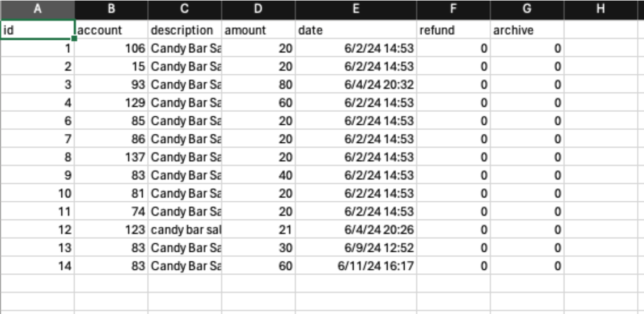The height and width of the screenshot is (314, 644).
Task: Click the 'account' header cell
Action: (111, 30)
